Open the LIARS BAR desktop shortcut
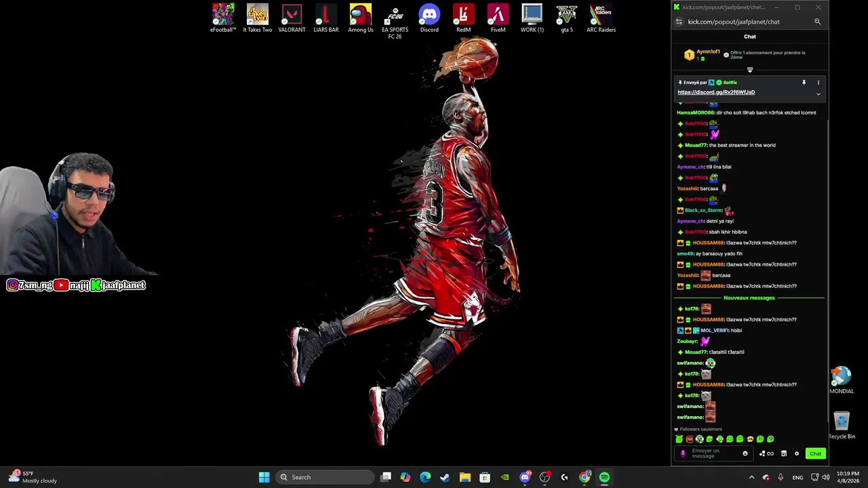Screen dimensions: 868x488 click(326, 18)
